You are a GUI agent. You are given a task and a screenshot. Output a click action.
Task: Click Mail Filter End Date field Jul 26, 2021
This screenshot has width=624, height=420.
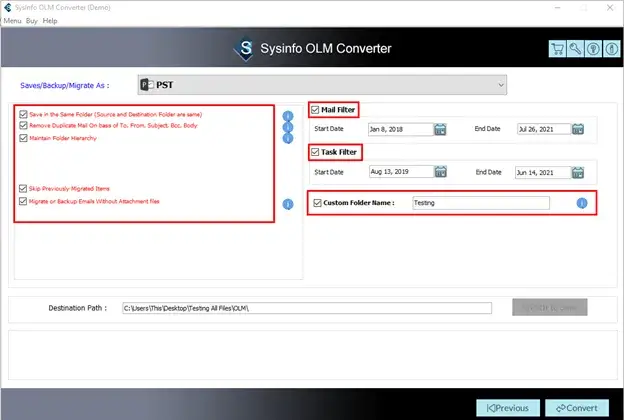[544, 129]
